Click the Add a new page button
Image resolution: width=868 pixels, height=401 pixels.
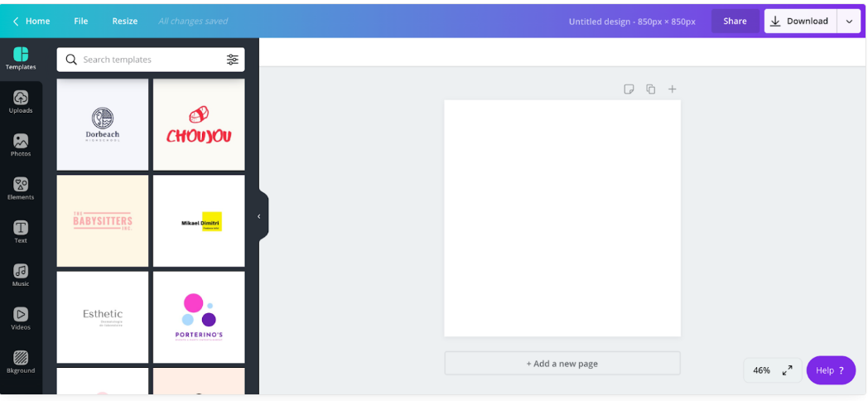562,364
